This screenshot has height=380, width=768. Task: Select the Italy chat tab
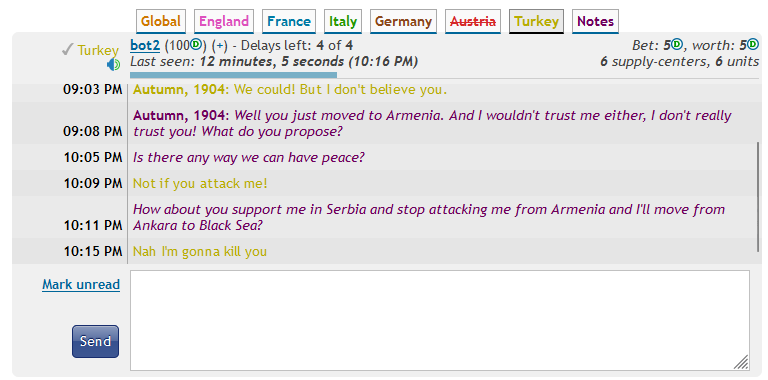343,22
